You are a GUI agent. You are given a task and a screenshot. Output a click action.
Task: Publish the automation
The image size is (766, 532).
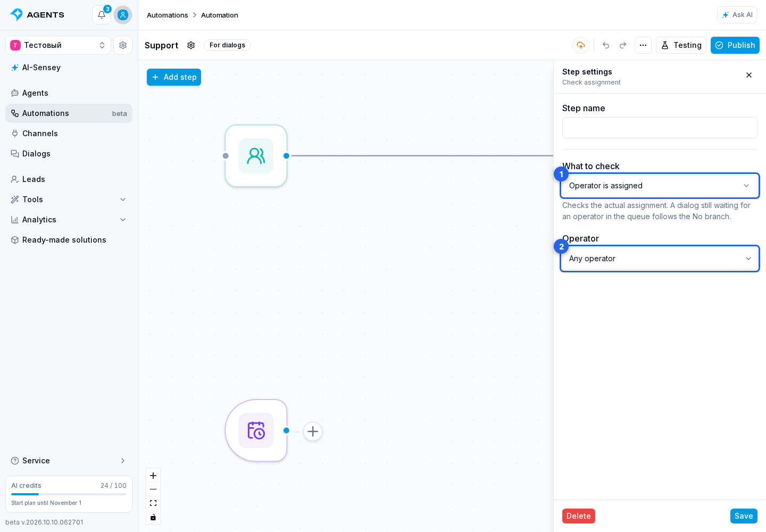point(735,45)
